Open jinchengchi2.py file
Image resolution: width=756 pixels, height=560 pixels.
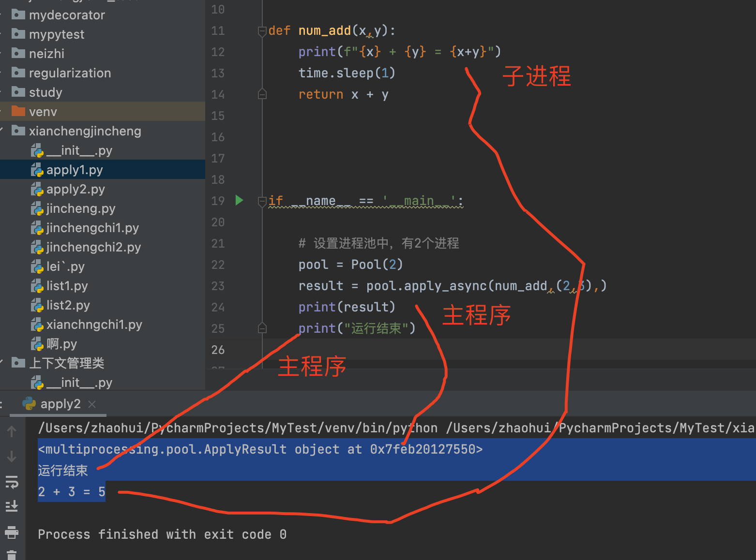coord(93,247)
